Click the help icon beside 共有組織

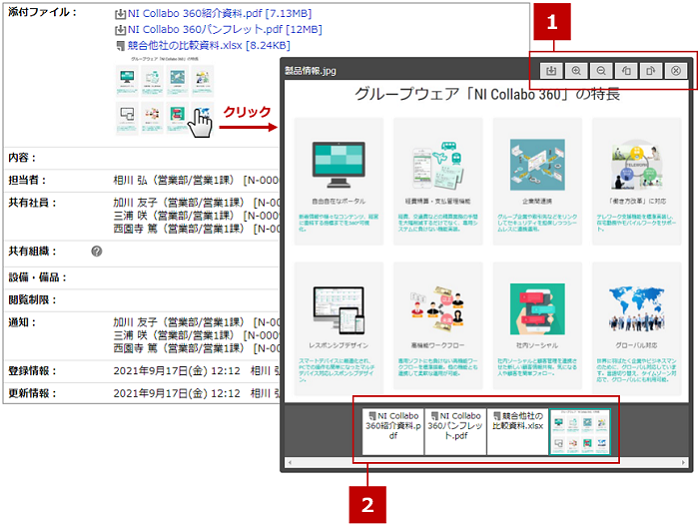tap(97, 251)
